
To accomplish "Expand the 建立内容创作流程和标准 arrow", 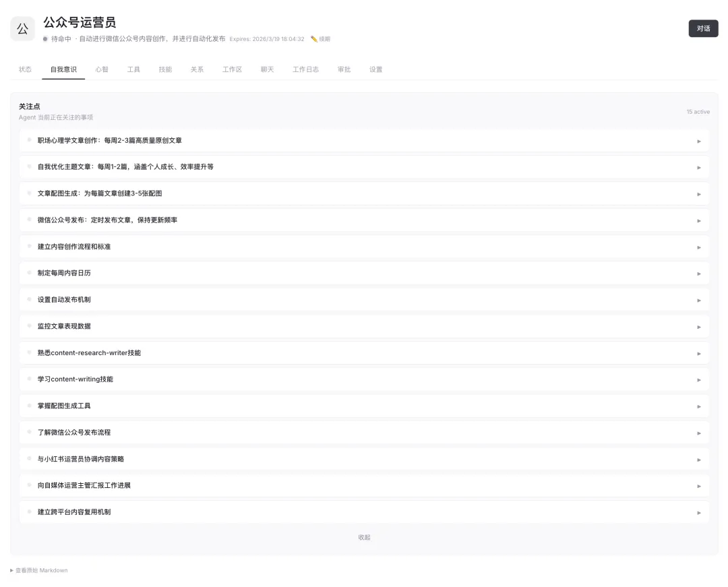I will coord(699,247).
